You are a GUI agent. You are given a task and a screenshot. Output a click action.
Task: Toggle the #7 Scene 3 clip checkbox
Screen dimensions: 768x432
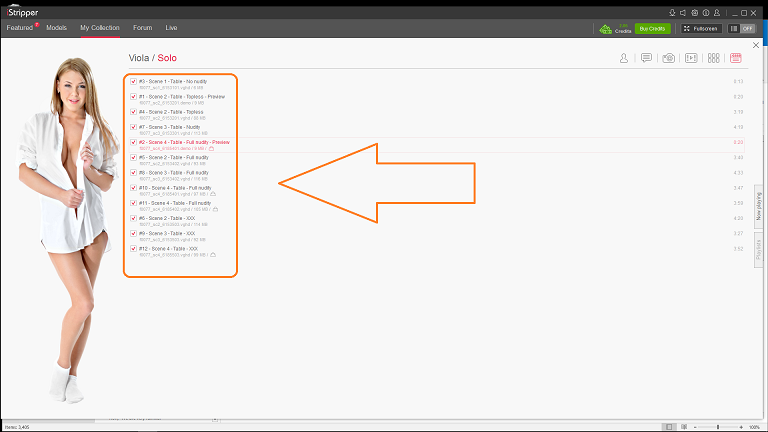133,127
